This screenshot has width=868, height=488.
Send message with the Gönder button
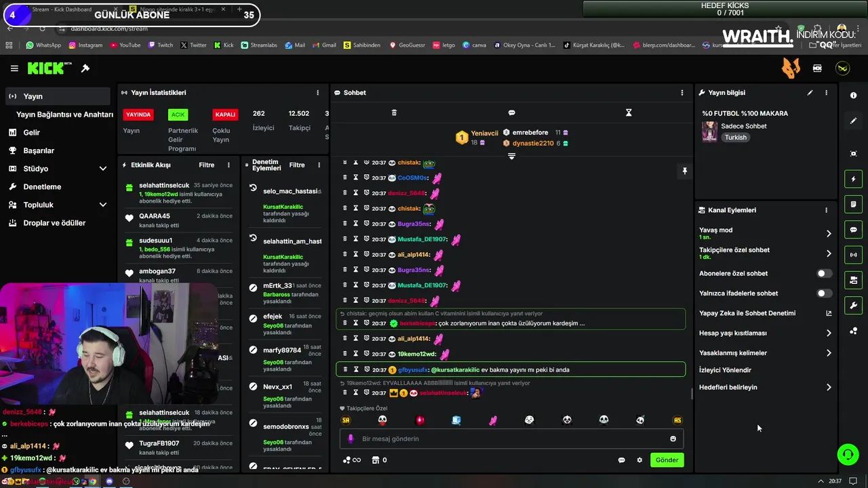click(667, 460)
